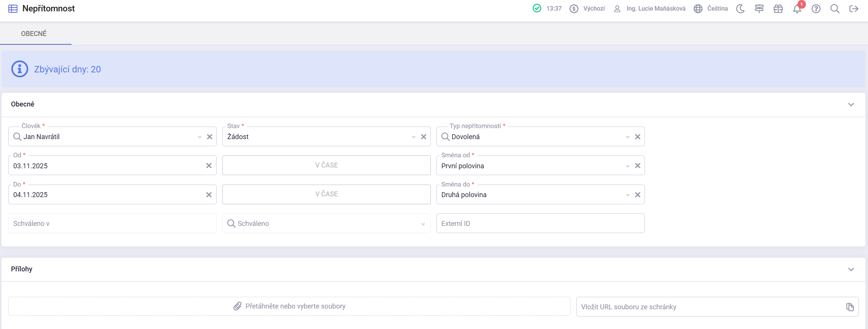The width and height of the screenshot is (868, 329).
Task: Click the table icon beside Nepřítomnost
Action: tap(13, 9)
